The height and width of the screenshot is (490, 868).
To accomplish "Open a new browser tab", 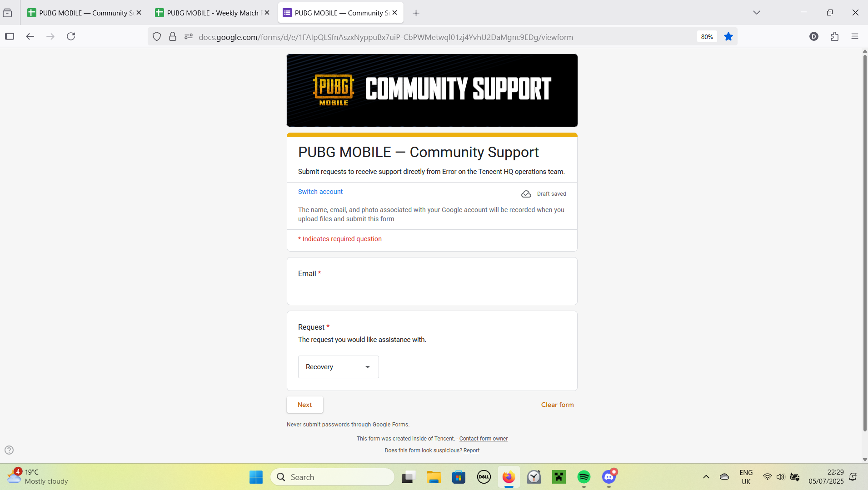I will click(x=416, y=13).
